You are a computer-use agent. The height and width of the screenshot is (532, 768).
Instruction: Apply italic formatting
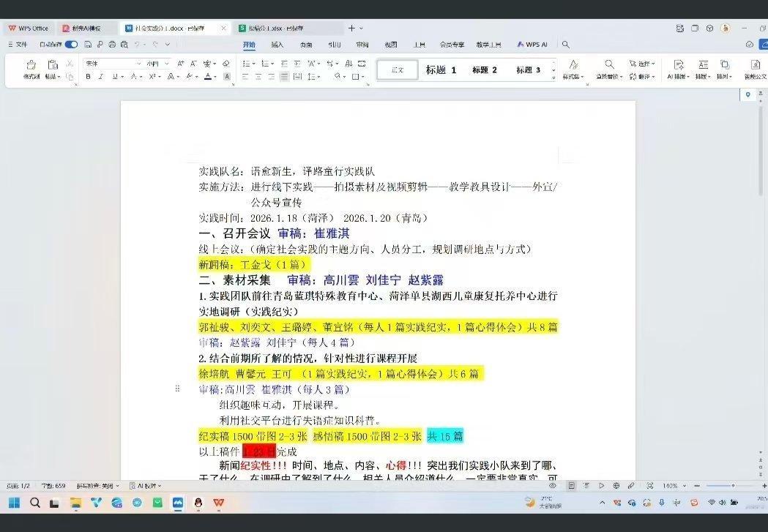click(101, 76)
